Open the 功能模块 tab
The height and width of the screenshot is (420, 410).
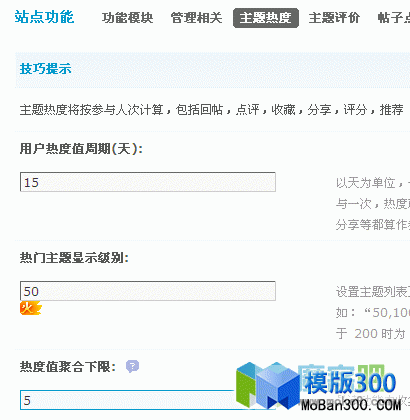click(127, 18)
